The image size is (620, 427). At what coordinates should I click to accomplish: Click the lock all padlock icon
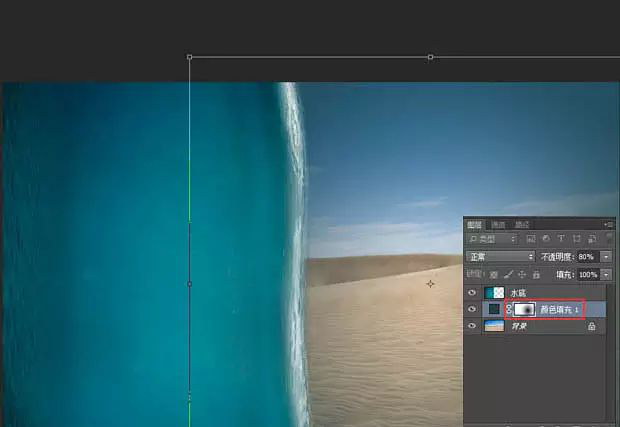tap(536, 274)
